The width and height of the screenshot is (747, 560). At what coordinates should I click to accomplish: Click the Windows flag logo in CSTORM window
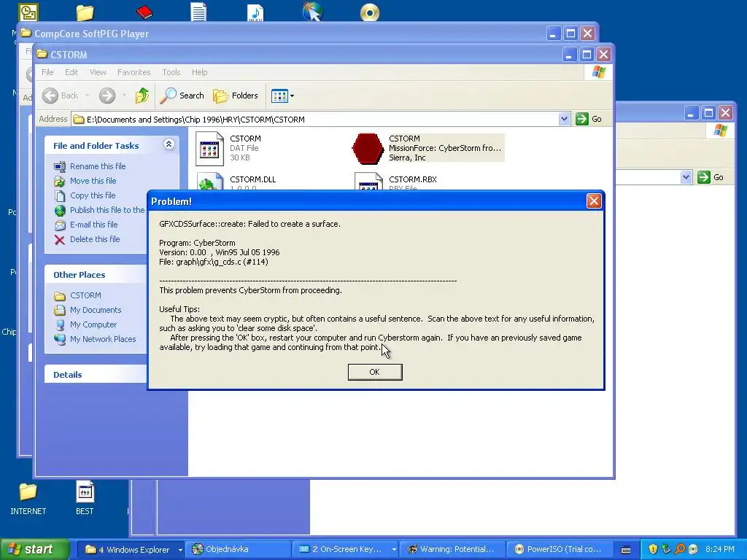598,72
